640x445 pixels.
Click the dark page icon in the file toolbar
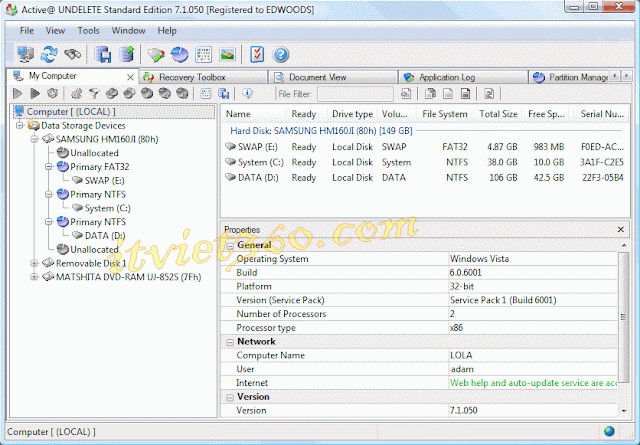tap(465, 94)
